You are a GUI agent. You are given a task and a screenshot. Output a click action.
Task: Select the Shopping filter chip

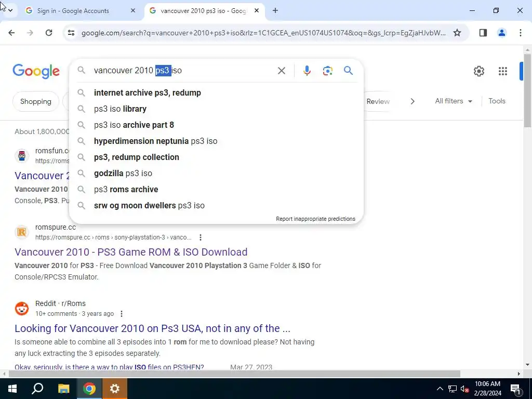36,101
